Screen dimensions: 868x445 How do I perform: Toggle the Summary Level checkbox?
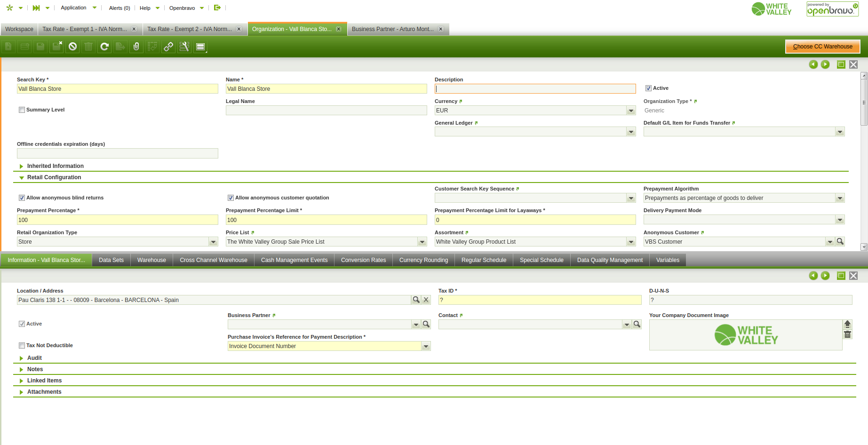coord(22,110)
